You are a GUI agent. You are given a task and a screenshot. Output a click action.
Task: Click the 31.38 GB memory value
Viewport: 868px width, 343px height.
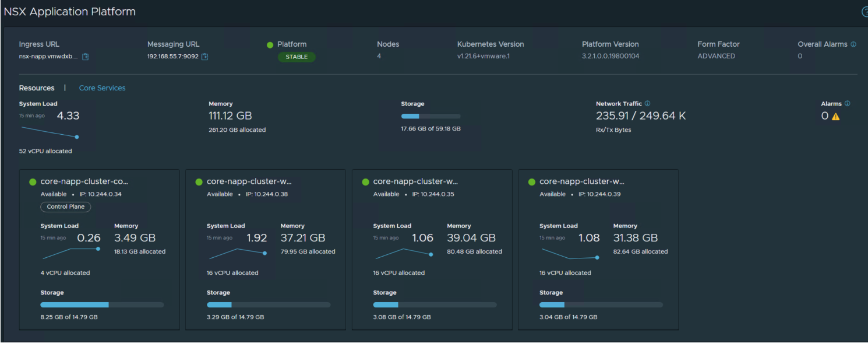pyautogui.click(x=636, y=238)
